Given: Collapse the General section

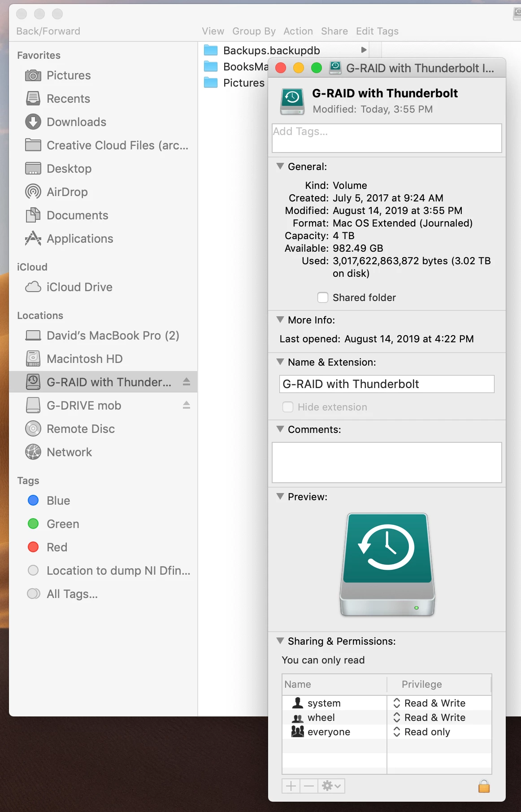Looking at the screenshot, I should pyautogui.click(x=280, y=166).
